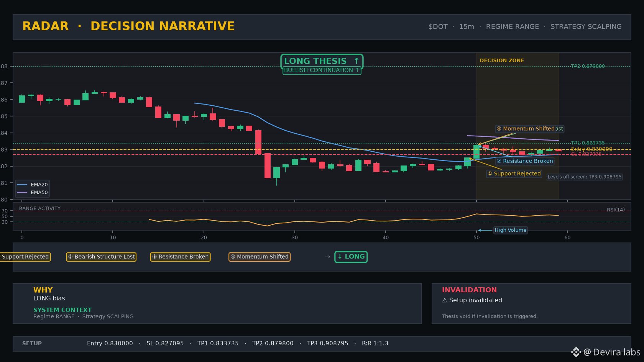The width and height of the screenshot is (644, 362).
Task: Click the LONG bias text
Action: tap(49, 298)
